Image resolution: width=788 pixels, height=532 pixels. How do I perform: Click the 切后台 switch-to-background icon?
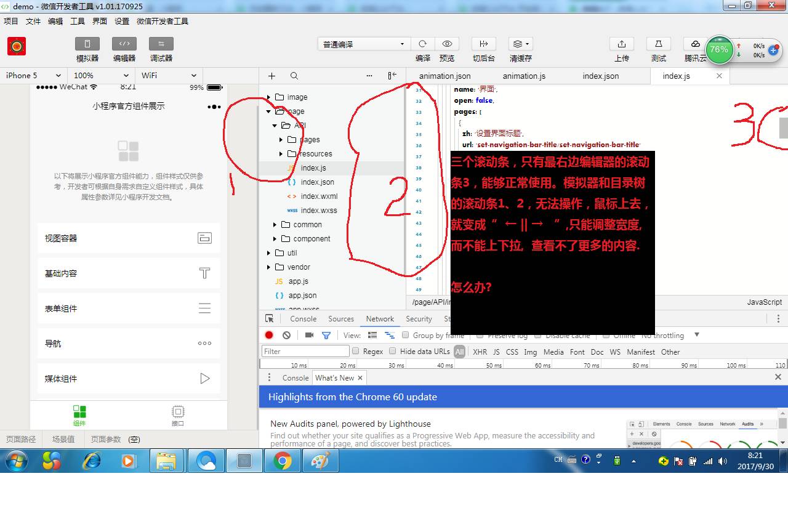(x=484, y=44)
